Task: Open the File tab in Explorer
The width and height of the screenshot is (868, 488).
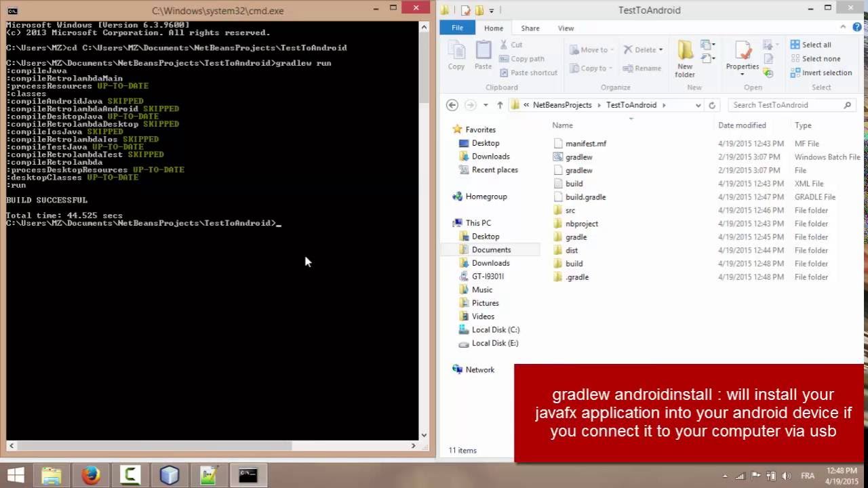Action: click(458, 28)
